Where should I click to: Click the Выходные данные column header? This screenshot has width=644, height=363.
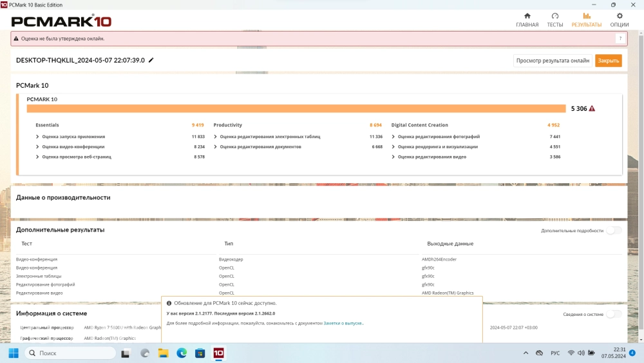pos(450,243)
